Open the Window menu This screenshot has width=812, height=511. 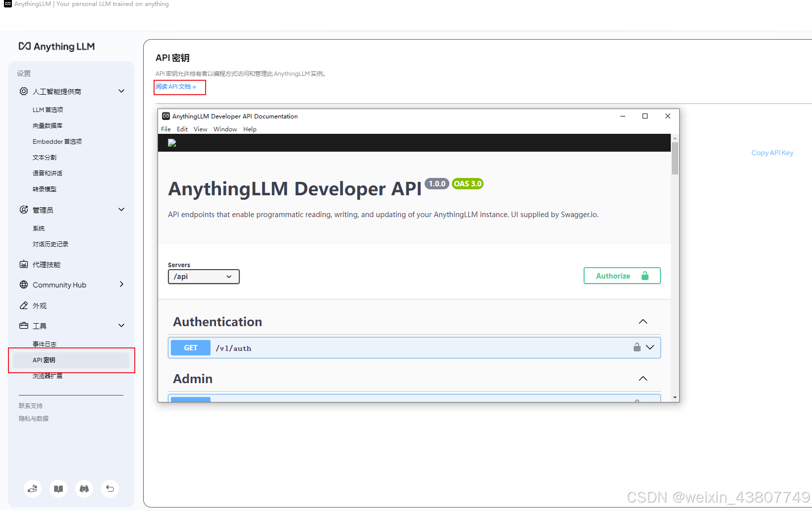coord(225,129)
